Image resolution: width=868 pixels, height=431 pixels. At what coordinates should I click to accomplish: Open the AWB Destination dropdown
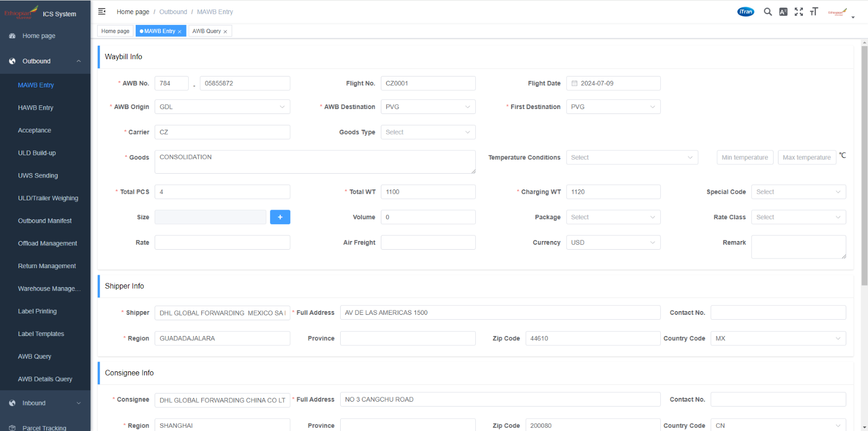coord(428,107)
